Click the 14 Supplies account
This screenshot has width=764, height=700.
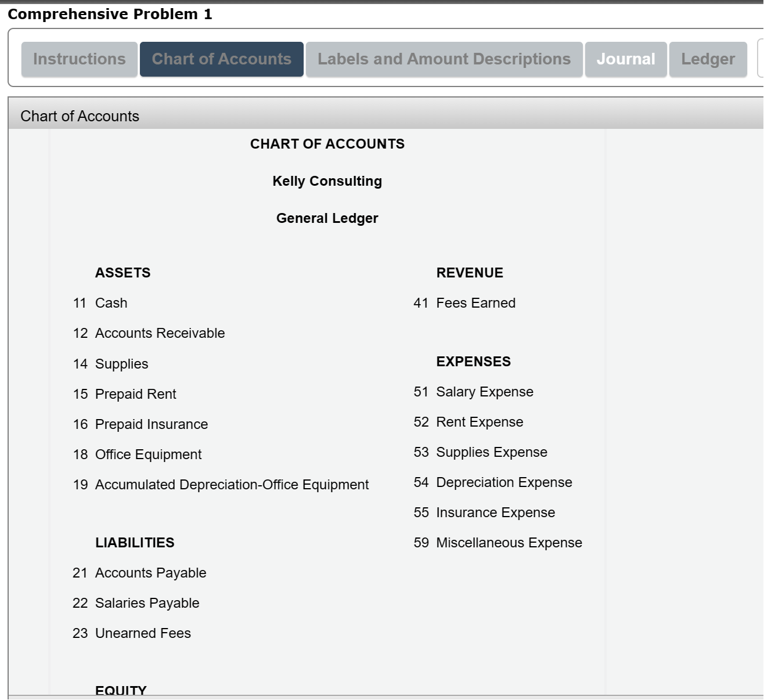110,364
